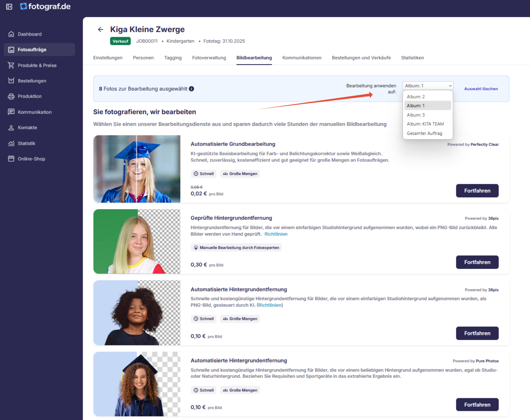530x420 pixels.
Task: Click Fortfahren for Geprüfte Hintergrundentfernung
Action: tap(477, 262)
